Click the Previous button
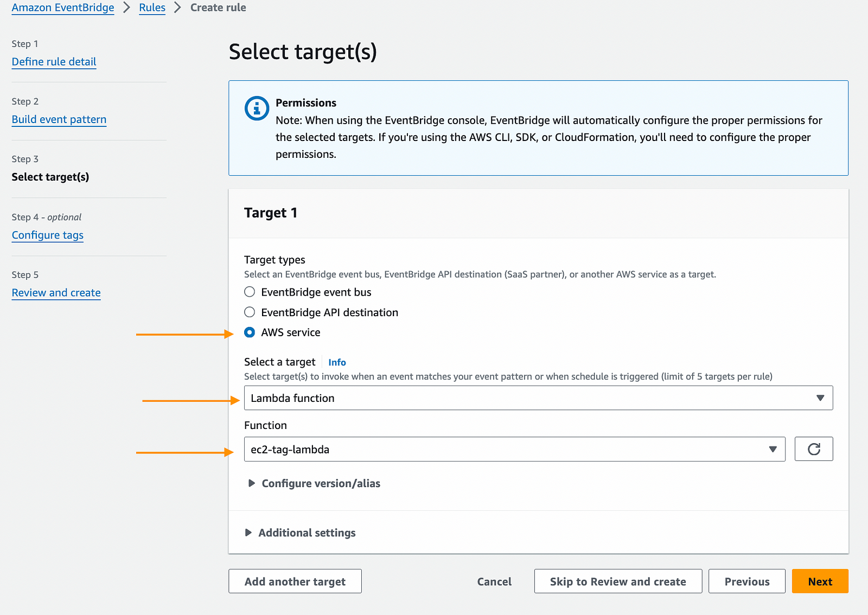Image resolution: width=868 pixels, height=615 pixels. (746, 581)
